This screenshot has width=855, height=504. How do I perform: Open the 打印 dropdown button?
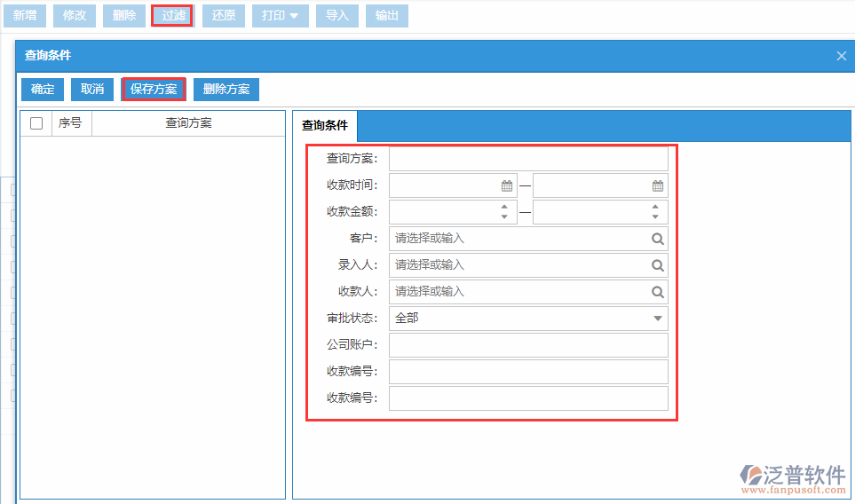(281, 16)
